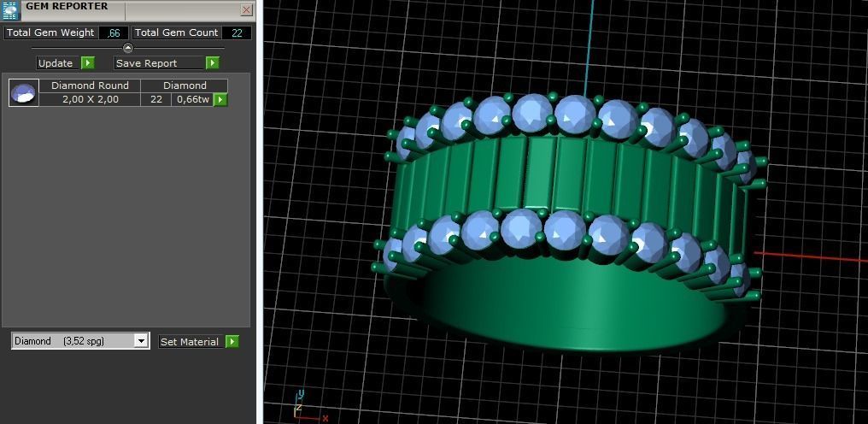Collapse the panel using the round arrow

point(128,48)
